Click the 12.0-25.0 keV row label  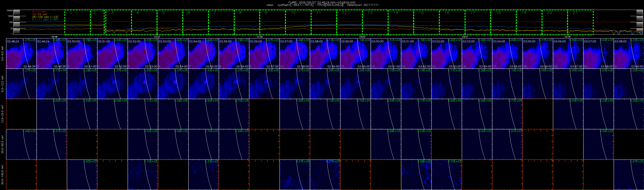click(x=2, y=114)
